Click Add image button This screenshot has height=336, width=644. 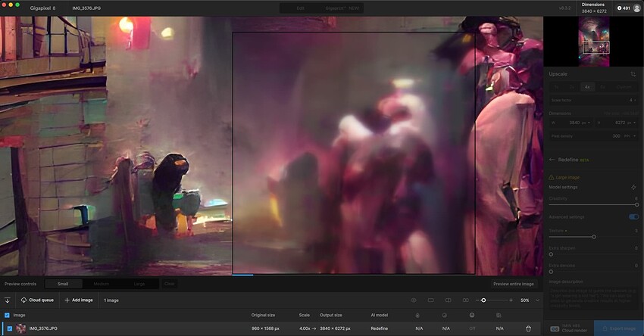(x=79, y=300)
